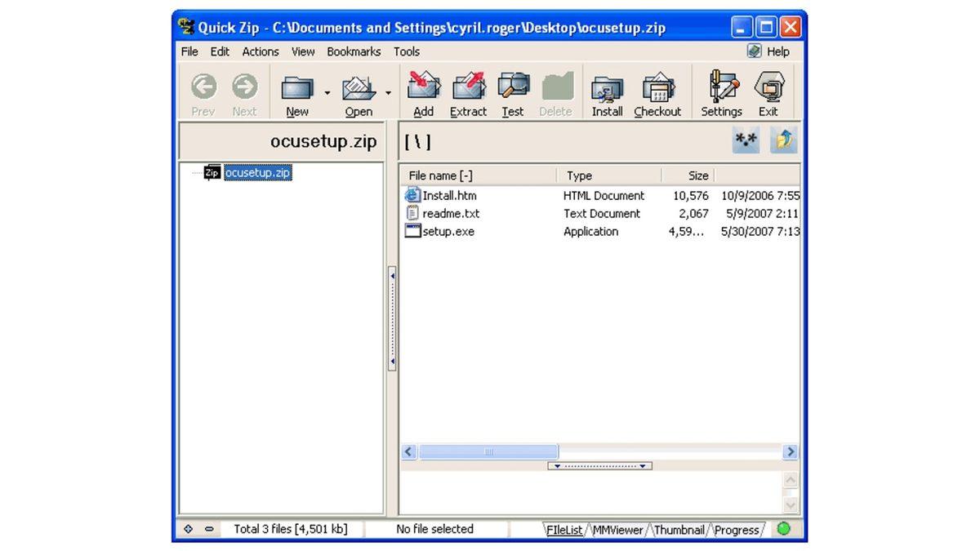Screen dimensions: 980x551
Task: Click the green status indicator light
Action: click(x=783, y=529)
